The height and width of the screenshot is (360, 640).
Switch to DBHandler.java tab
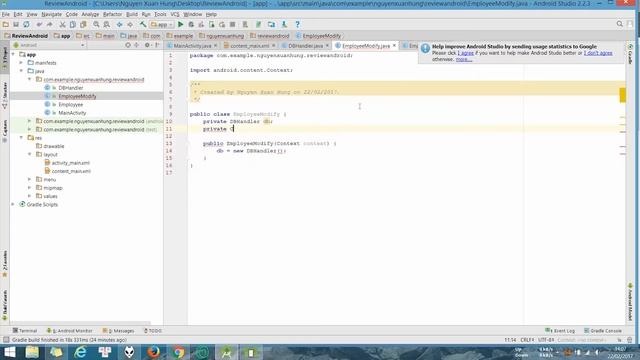[x=306, y=46]
